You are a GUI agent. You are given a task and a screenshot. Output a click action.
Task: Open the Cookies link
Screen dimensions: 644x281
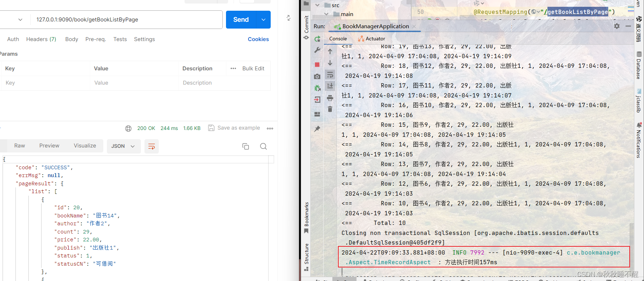point(259,39)
